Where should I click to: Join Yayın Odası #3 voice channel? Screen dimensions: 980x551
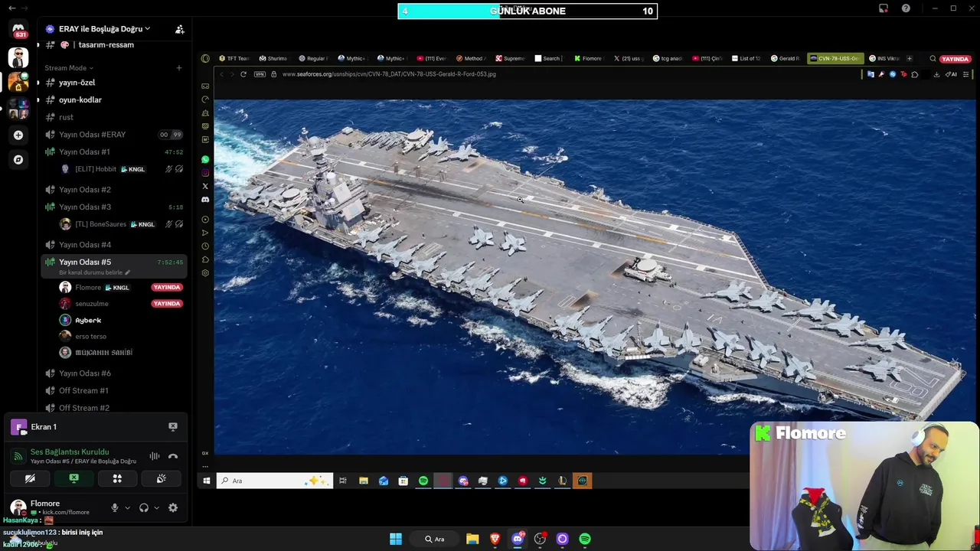coord(114,207)
